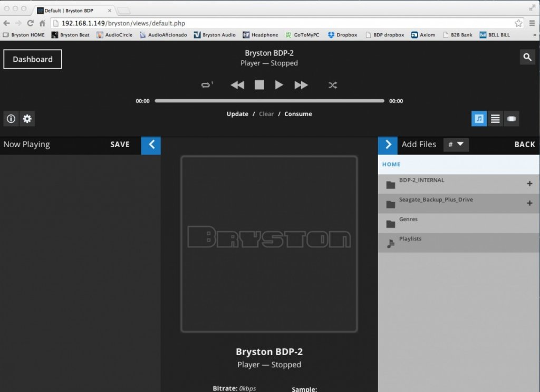This screenshot has width=540, height=392.
Task: Click the Bryston album art placeholder
Action: tap(269, 244)
